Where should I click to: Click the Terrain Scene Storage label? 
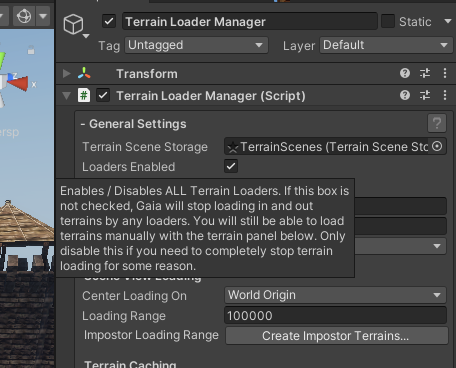(x=145, y=147)
